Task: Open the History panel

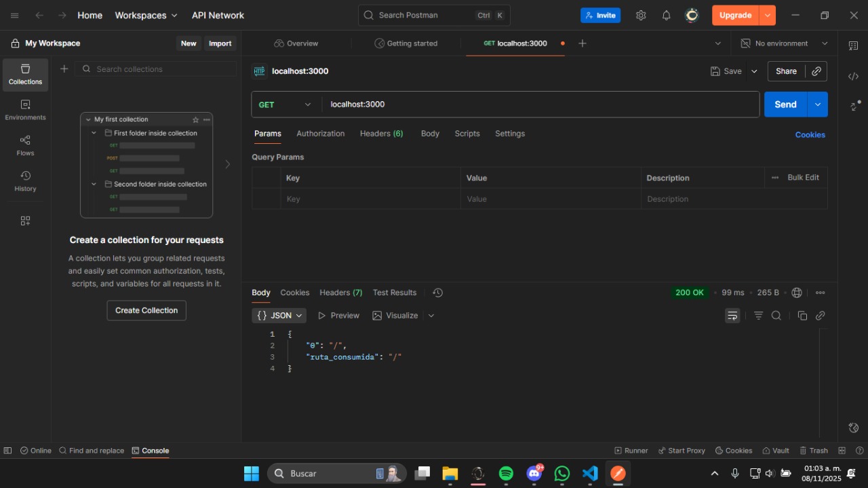Action: tap(25, 181)
